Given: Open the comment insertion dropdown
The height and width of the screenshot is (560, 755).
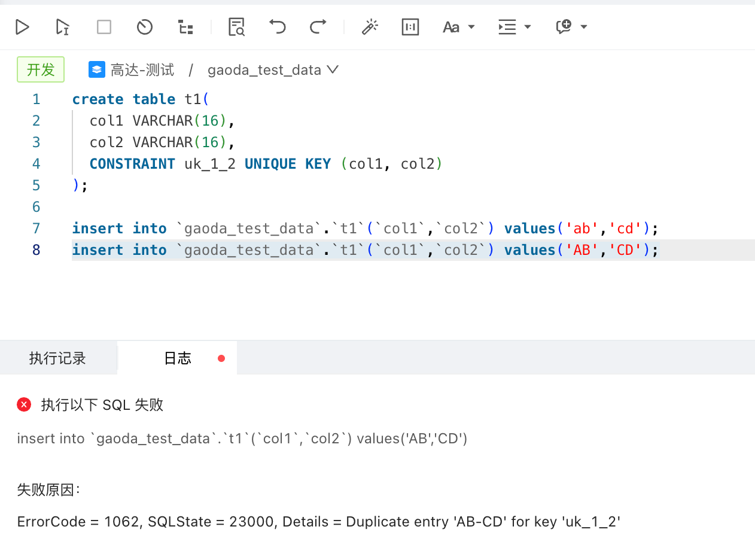Looking at the screenshot, I should pyautogui.click(x=570, y=27).
